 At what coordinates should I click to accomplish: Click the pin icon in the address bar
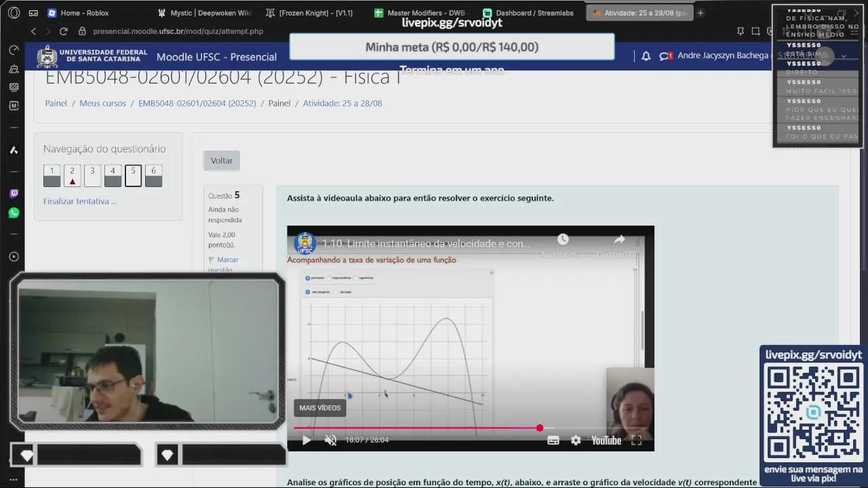click(x=741, y=31)
